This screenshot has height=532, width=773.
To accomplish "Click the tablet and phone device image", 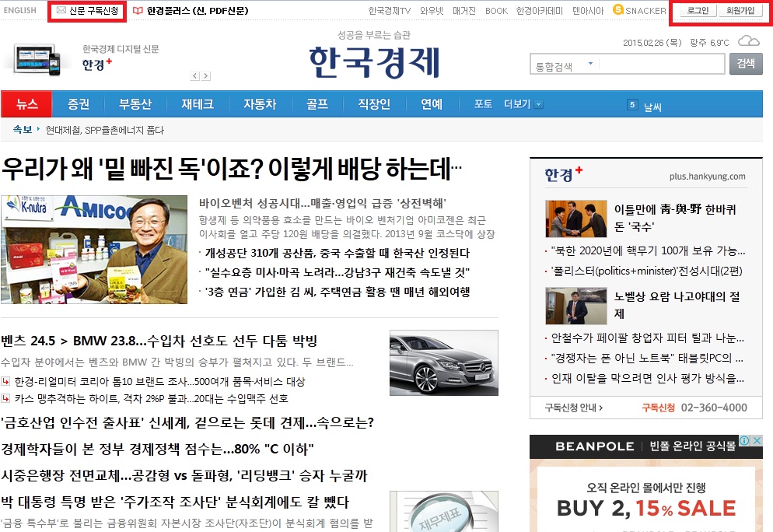I will 37,60.
